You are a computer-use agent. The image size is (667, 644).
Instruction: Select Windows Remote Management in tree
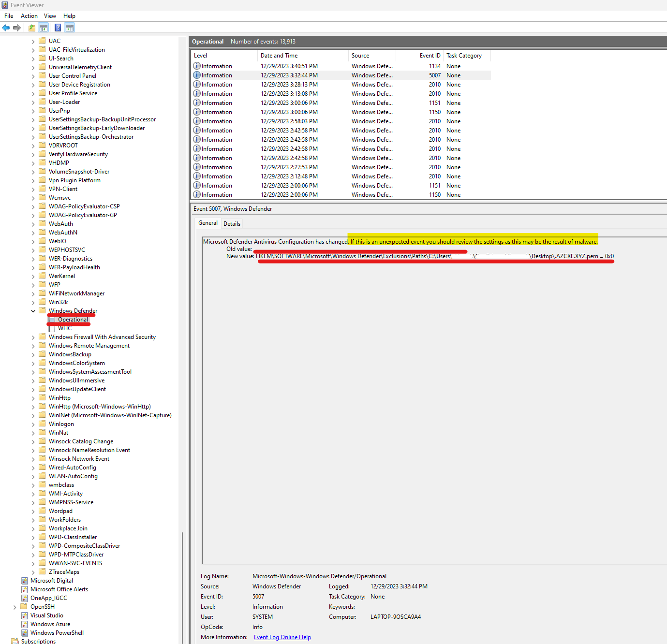89,346
